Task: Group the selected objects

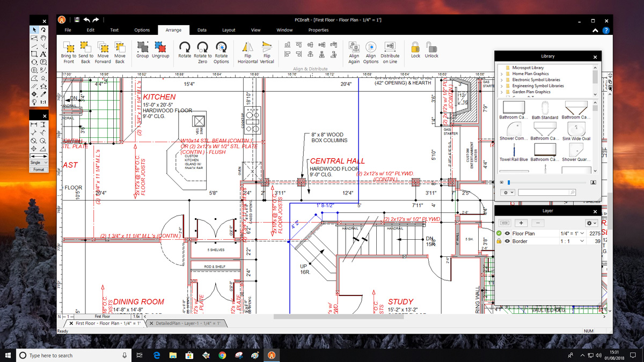Action: point(142,47)
